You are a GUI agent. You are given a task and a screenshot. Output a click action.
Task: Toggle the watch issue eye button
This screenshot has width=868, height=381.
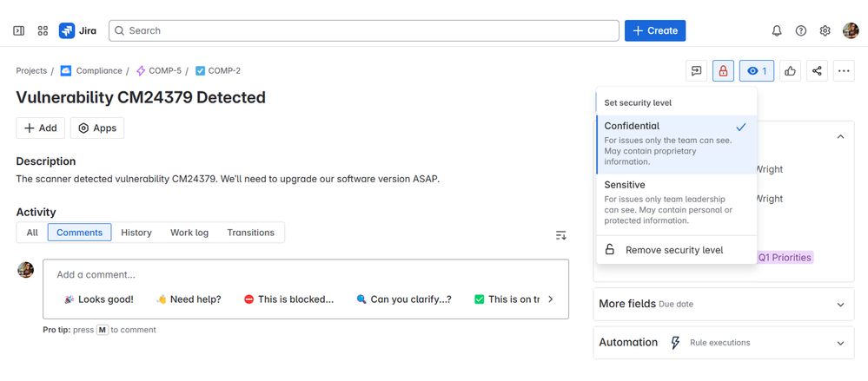click(x=756, y=71)
